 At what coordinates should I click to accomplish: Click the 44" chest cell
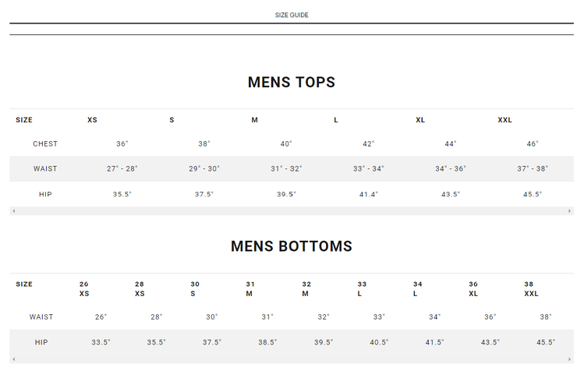pyautogui.click(x=451, y=144)
